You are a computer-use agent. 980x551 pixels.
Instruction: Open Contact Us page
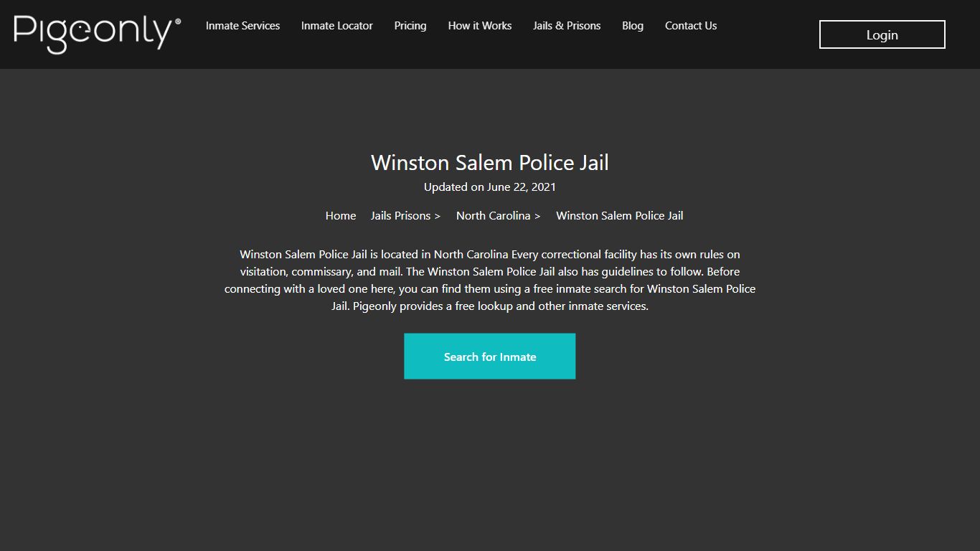691,26
